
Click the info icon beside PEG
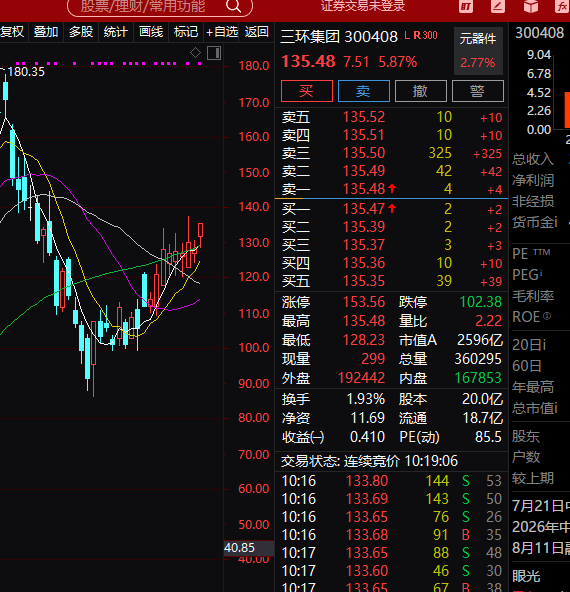(x=541, y=273)
